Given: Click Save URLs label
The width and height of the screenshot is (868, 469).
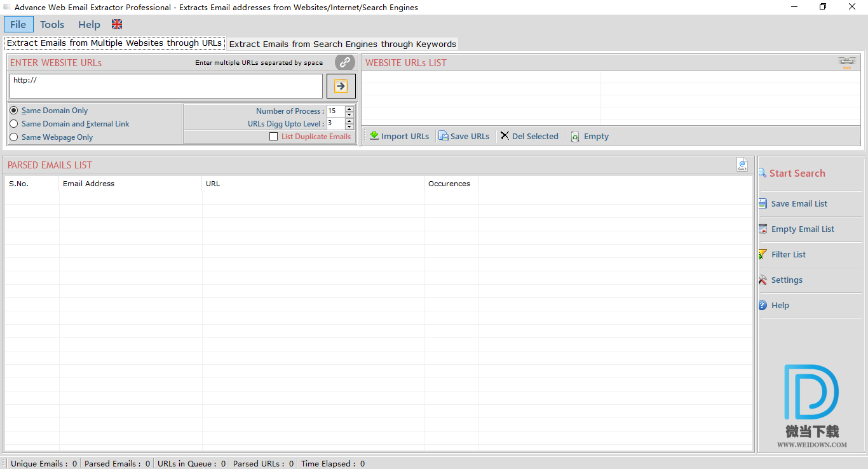Looking at the screenshot, I should coord(470,136).
